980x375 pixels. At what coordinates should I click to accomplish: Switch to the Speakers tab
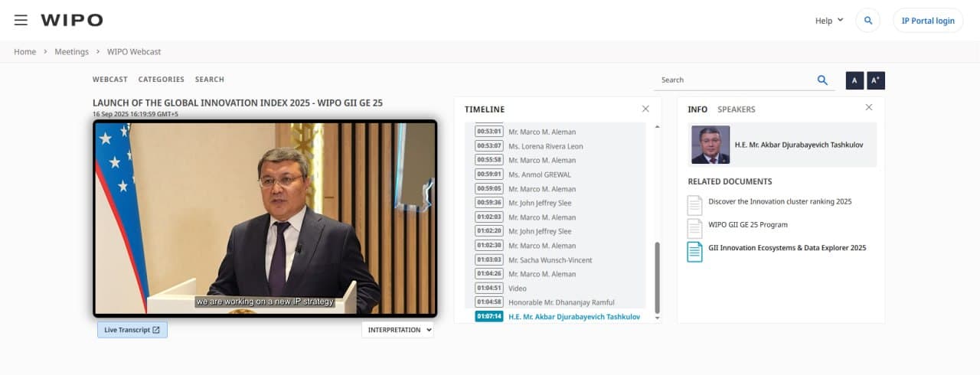[736, 109]
